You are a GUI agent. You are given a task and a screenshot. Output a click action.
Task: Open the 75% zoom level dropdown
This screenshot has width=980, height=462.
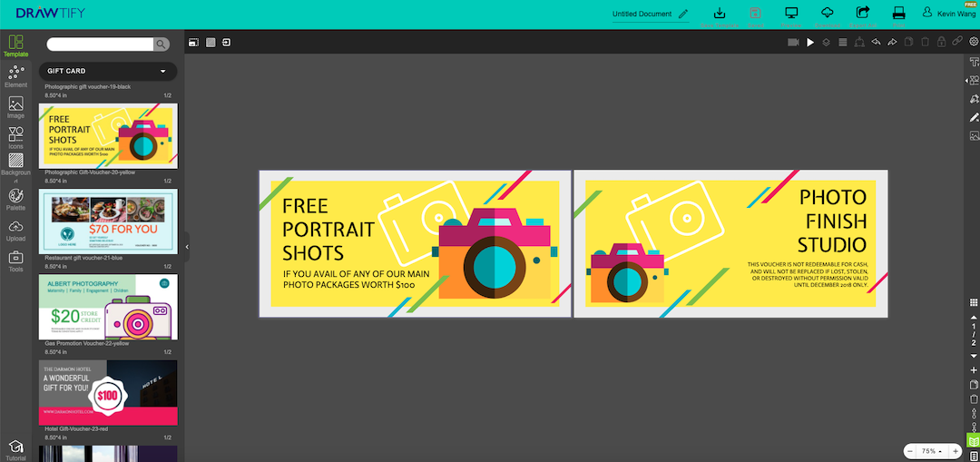point(932,451)
